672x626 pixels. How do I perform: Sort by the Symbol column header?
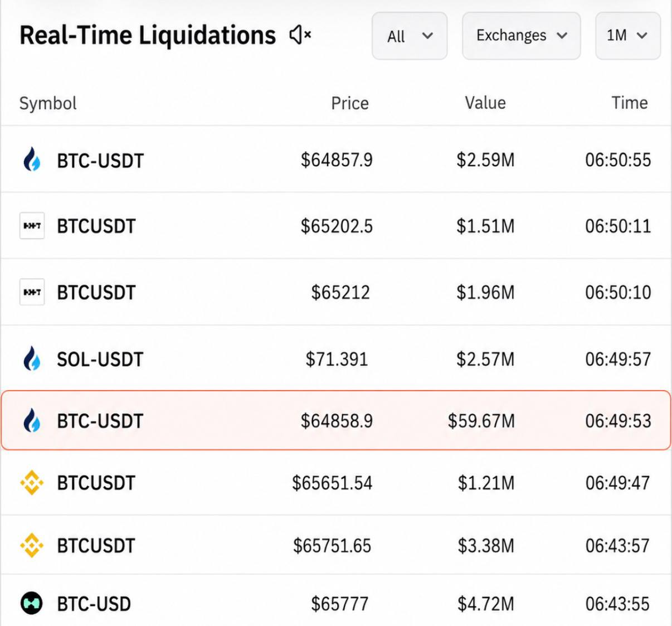pyautogui.click(x=48, y=103)
